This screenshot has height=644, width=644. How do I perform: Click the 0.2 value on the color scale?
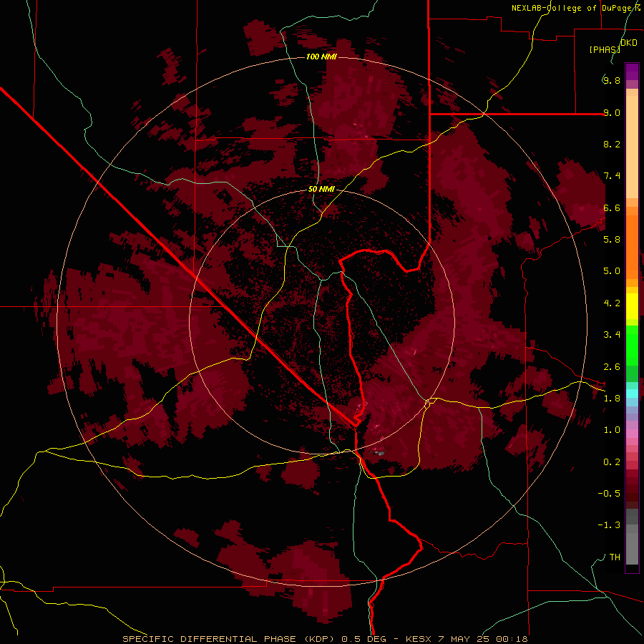(x=612, y=462)
